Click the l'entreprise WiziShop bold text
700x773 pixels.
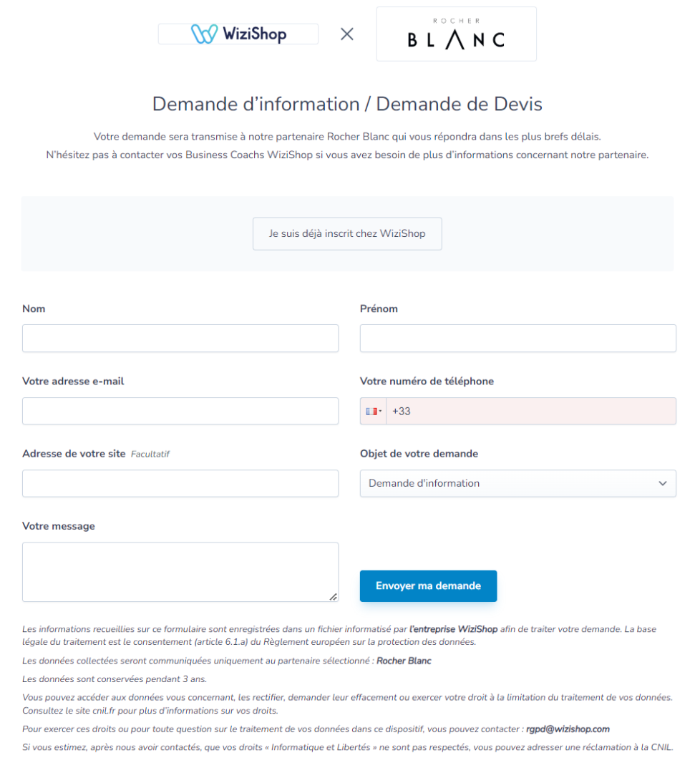pos(454,629)
